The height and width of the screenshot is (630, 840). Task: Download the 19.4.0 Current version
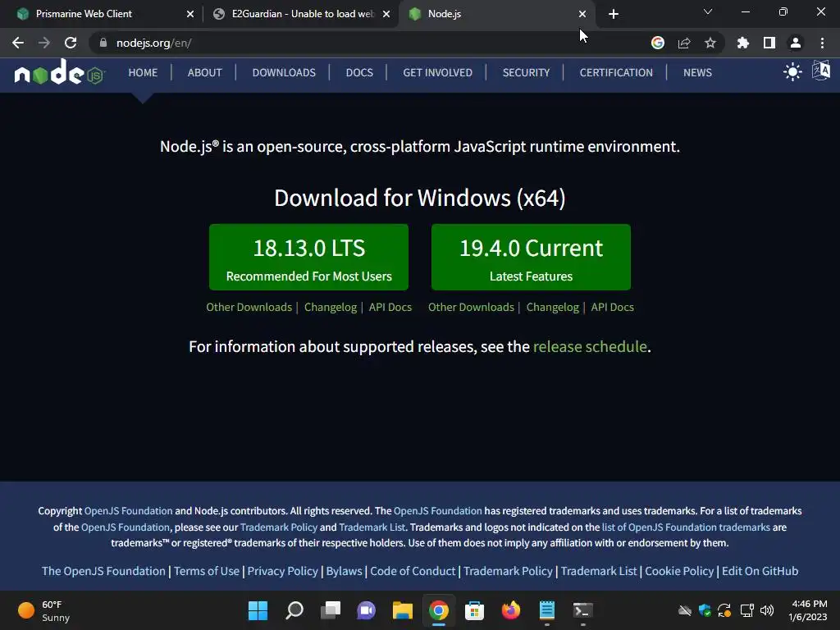click(x=531, y=257)
